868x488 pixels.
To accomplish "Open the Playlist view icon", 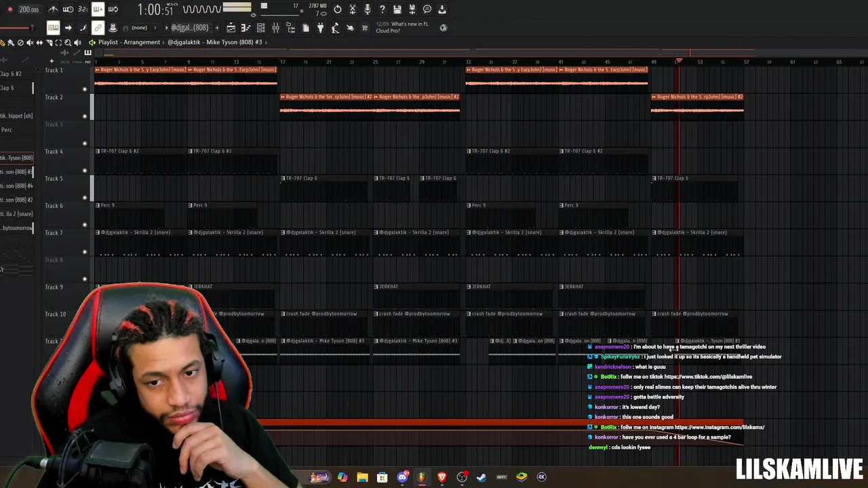I will (231, 28).
